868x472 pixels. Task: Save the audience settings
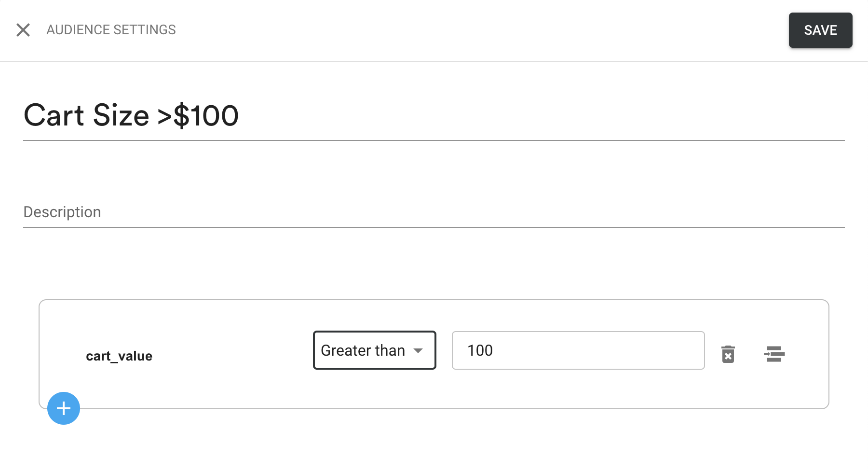[820, 30]
